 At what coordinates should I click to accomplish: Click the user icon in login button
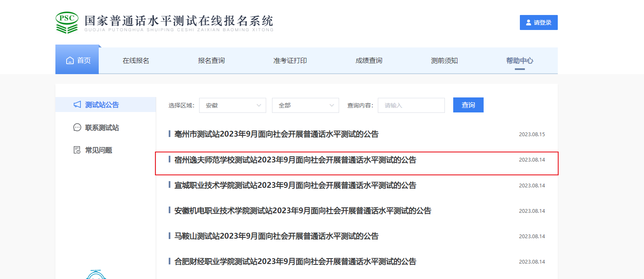[529, 22]
